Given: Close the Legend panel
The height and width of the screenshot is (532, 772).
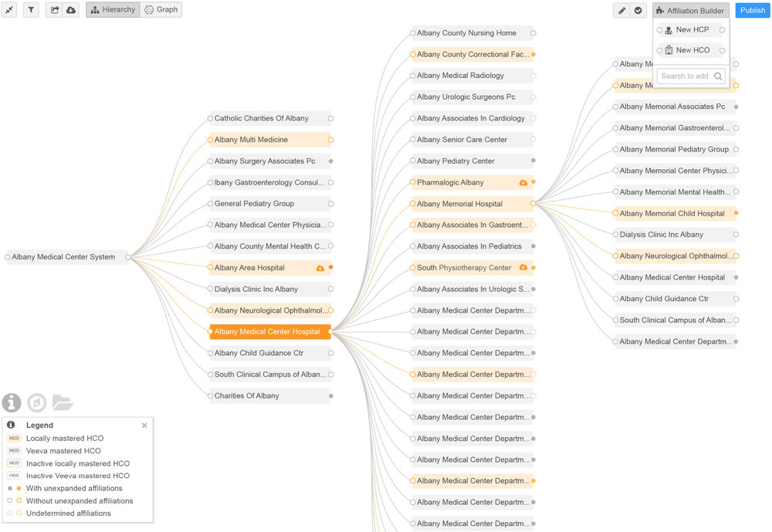Looking at the screenshot, I should [x=144, y=425].
